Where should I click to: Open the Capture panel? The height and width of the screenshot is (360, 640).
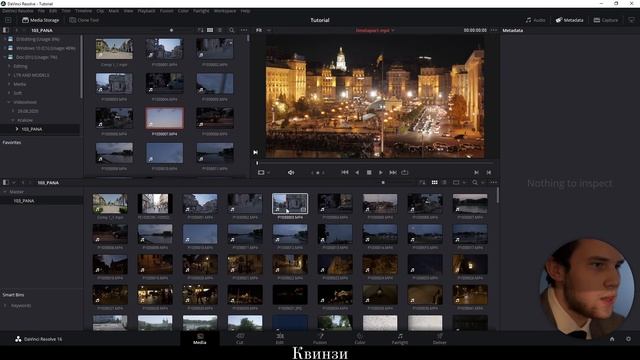(606, 20)
